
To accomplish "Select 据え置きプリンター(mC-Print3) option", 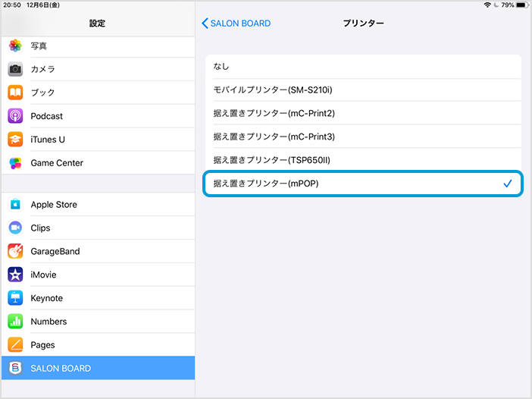I will click(x=363, y=137).
